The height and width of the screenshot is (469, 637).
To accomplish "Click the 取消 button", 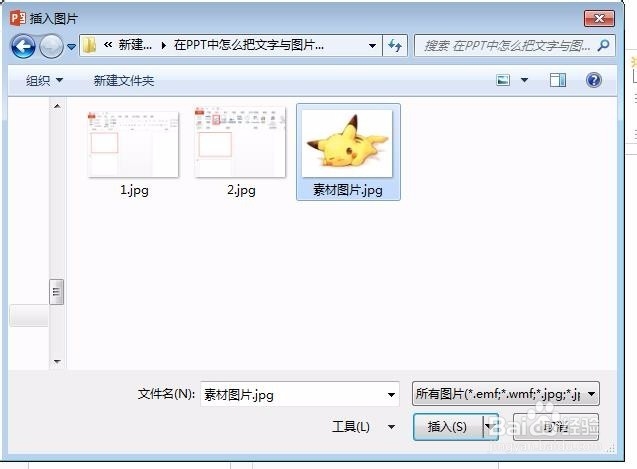I will coord(556,427).
